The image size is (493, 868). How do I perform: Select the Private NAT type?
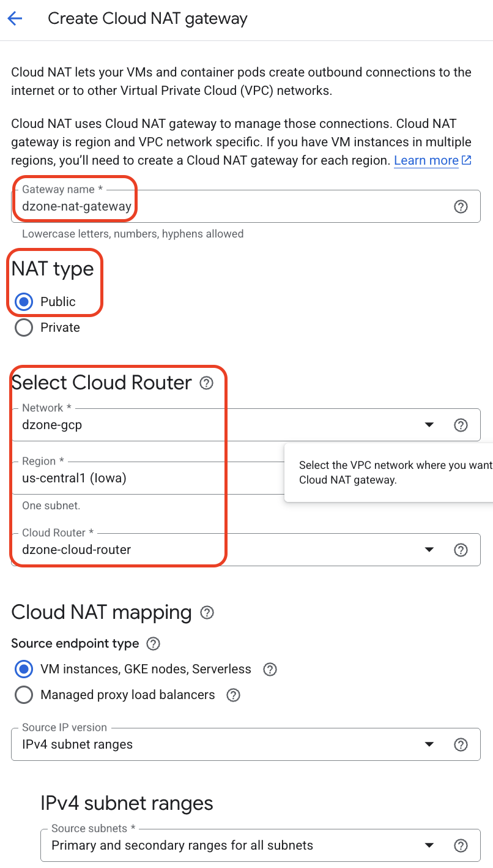click(x=23, y=327)
